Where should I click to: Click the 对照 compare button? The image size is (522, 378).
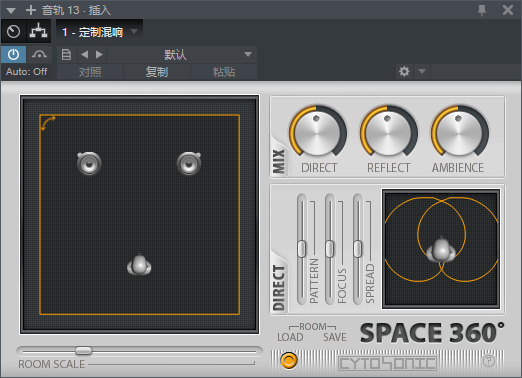[x=90, y=72]
